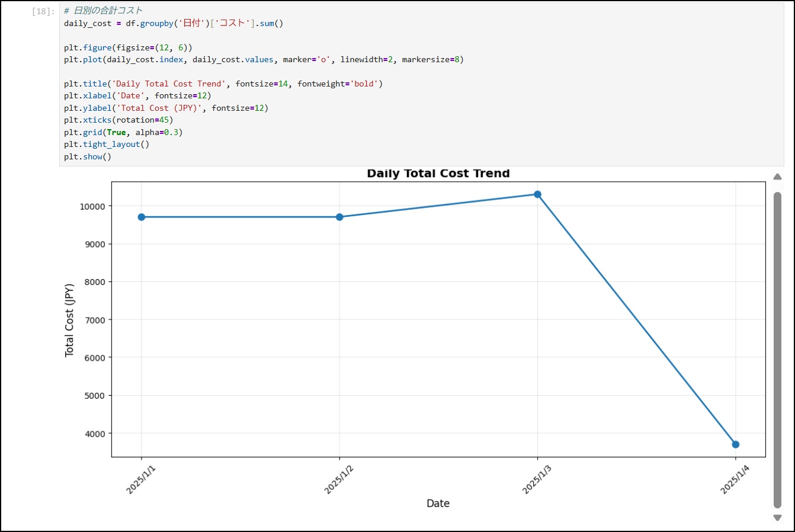
Task: Click the scroll-down arrow of the output scrollbar
Action: pos(777,518)
